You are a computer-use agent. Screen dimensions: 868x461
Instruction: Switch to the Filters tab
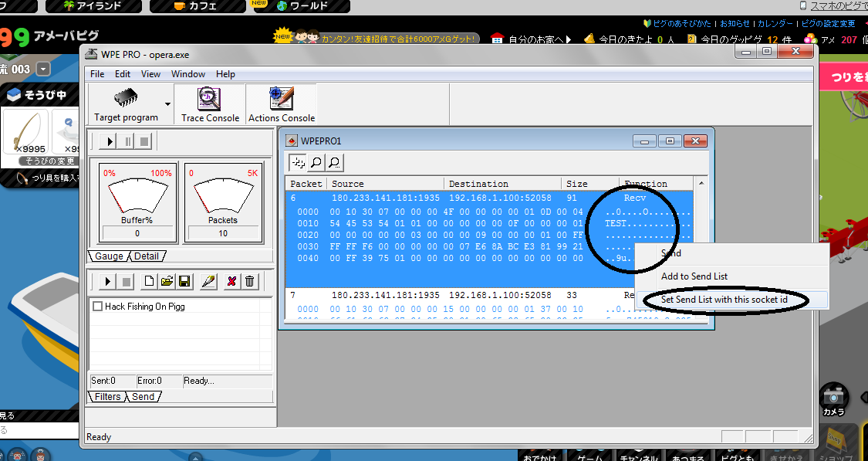pos(107,397)
